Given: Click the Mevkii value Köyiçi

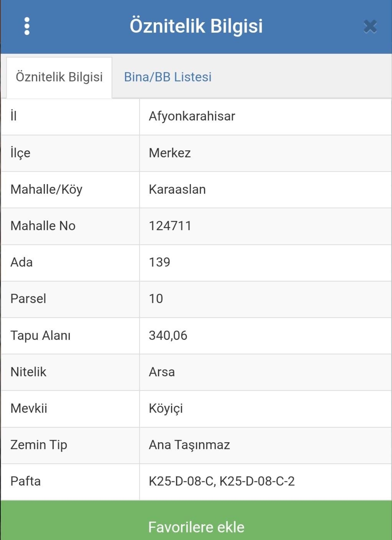Looking at the screenshot, I should click(166, 408).
